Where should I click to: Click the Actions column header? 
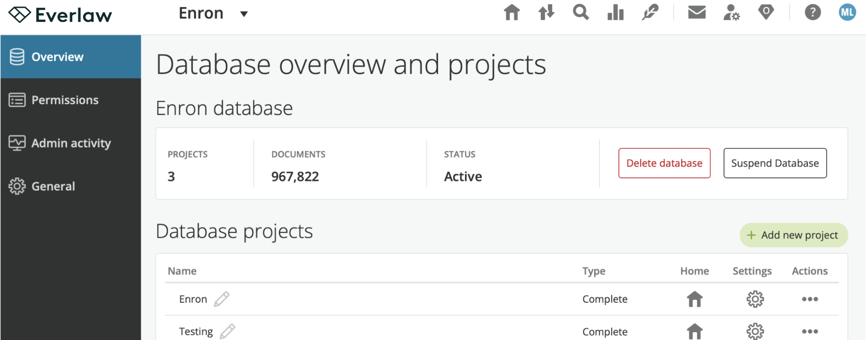click(810, 271)
